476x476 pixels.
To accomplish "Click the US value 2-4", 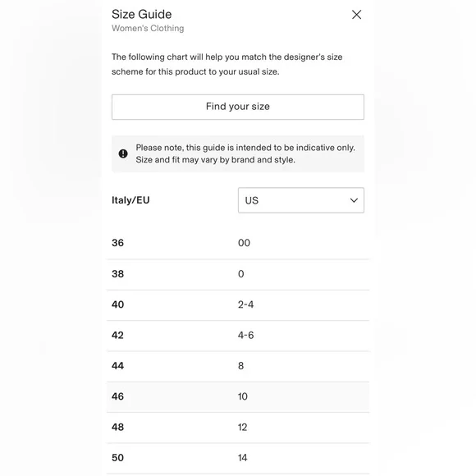I will [x=245, y=304].
